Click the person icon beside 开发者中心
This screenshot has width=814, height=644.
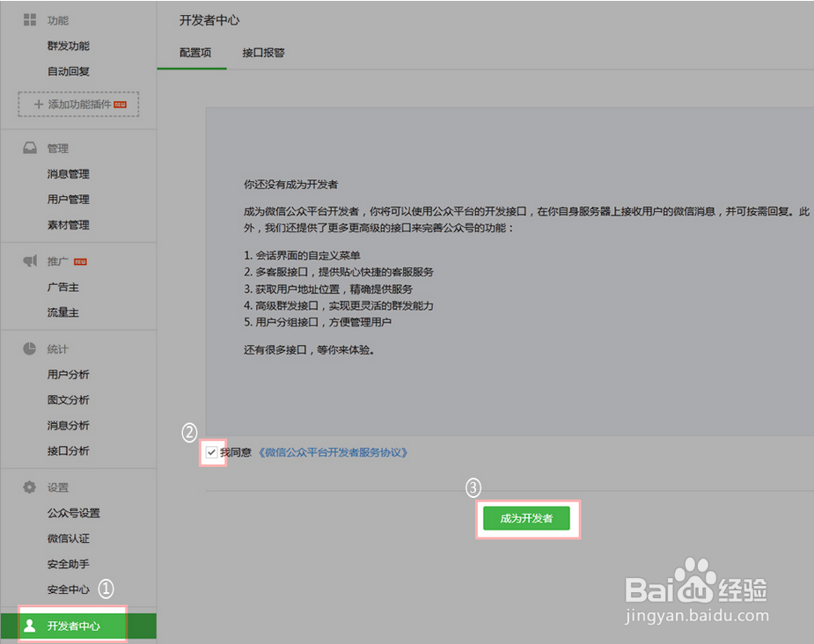[29, 626]
